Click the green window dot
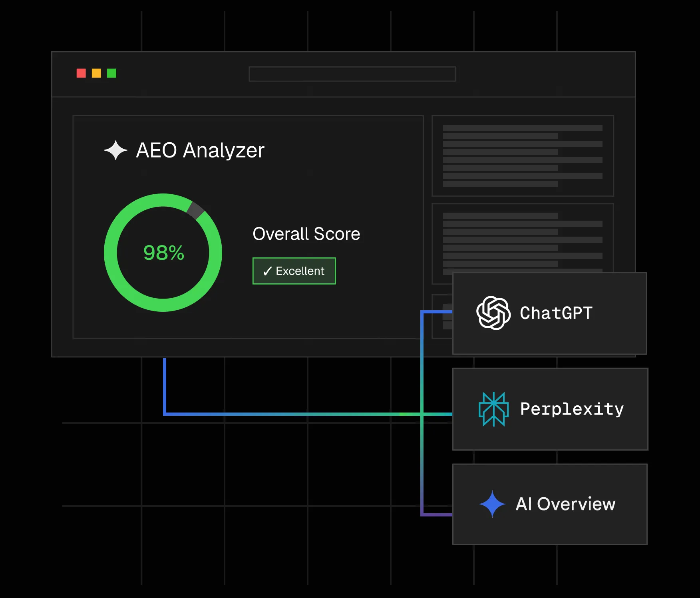Screen dimensions: 700x598 pyautogui.click(x=111, y=73)
